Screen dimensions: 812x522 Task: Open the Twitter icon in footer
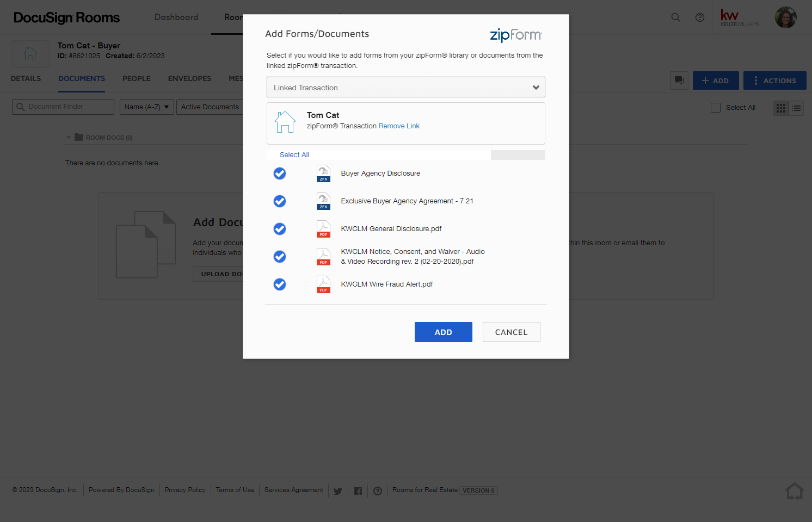[337, 491]
